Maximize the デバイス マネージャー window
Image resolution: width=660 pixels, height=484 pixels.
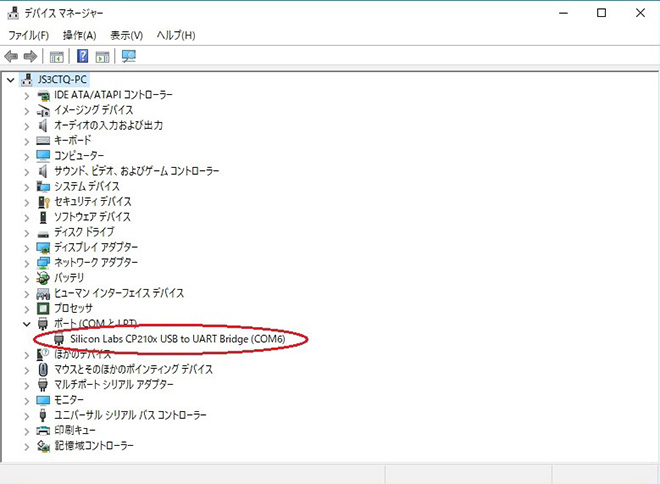pyautogui.click(x=601, y=13)
